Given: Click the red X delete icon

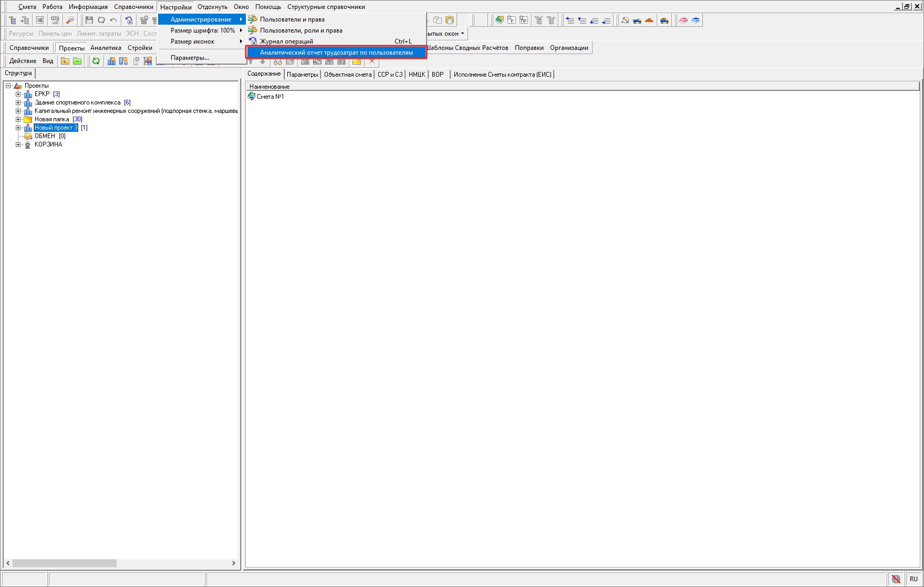Looking at the screenshot, I should [x=372, y=61].
